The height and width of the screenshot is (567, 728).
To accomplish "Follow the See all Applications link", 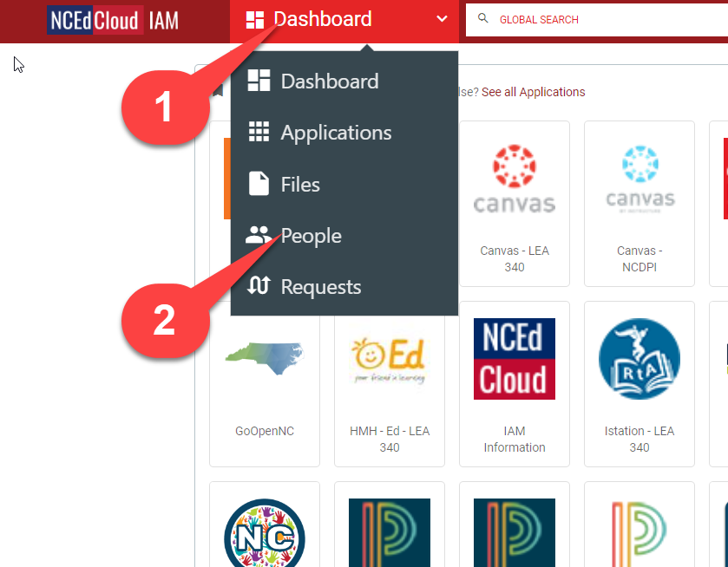I will click(533, 92).
